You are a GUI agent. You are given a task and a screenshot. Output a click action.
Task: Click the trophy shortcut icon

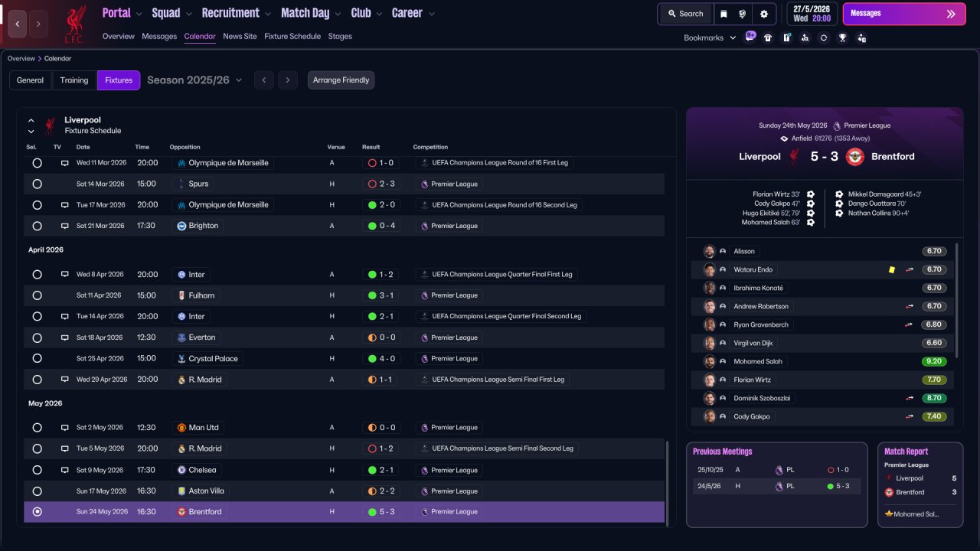pyautogui.click(x=842, y=37)
